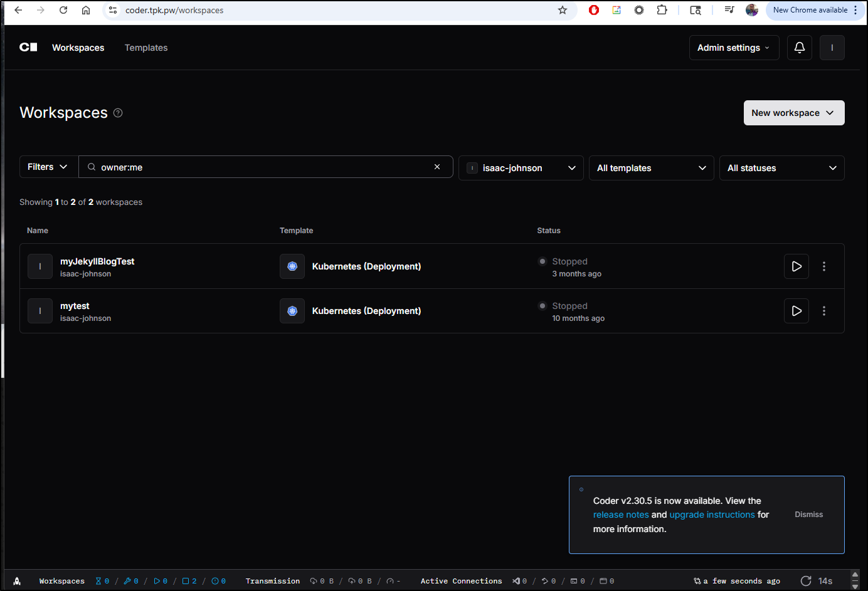Open the Admin settings menu

pyautogui.click(x=733, y=48)
